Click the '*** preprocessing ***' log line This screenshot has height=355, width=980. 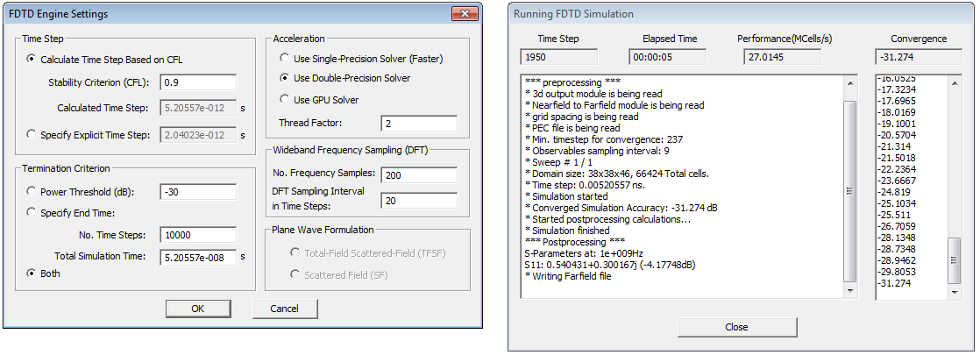coord(572,82)
